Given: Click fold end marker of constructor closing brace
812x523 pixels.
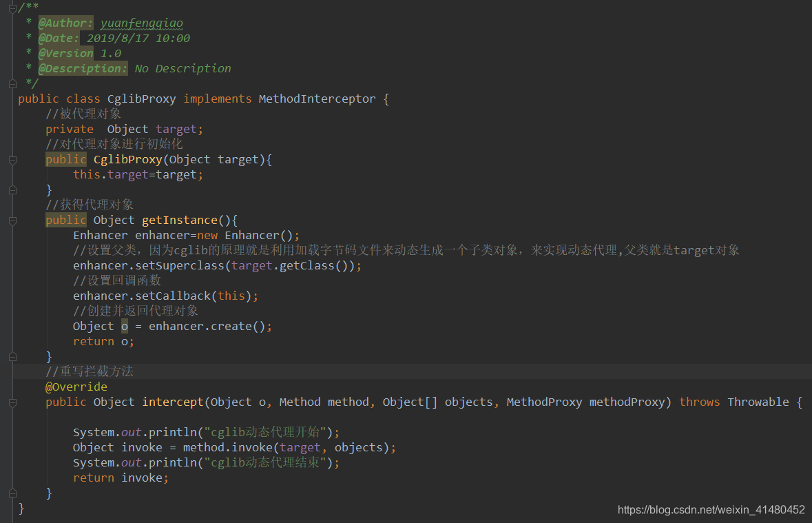Looking at the screenshot, I should click(13, 190).
